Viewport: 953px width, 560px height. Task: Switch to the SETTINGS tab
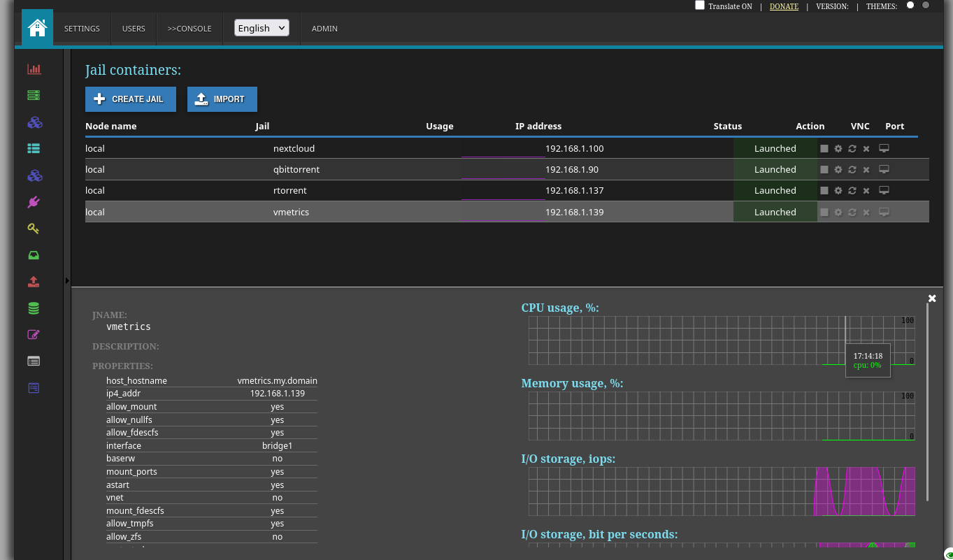[82, 29]
